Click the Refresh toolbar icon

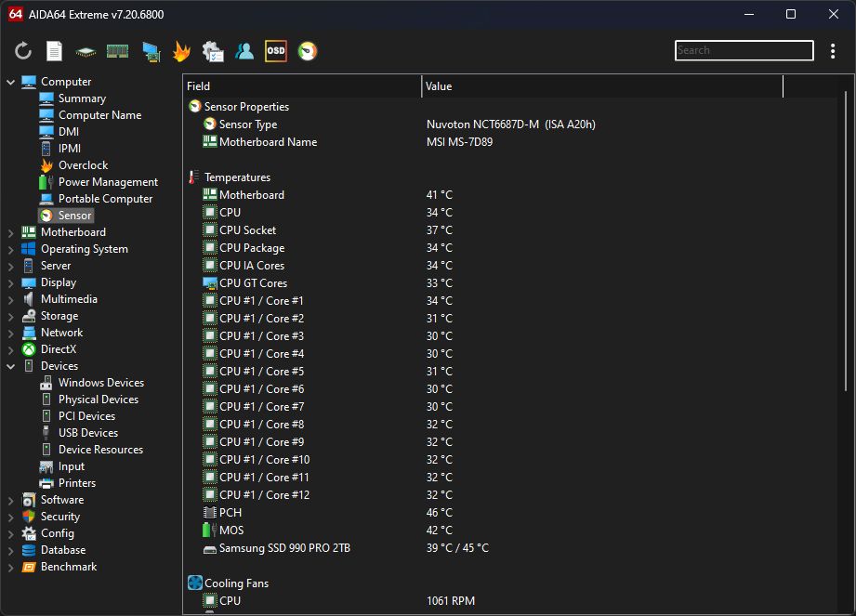click(23, 51)
